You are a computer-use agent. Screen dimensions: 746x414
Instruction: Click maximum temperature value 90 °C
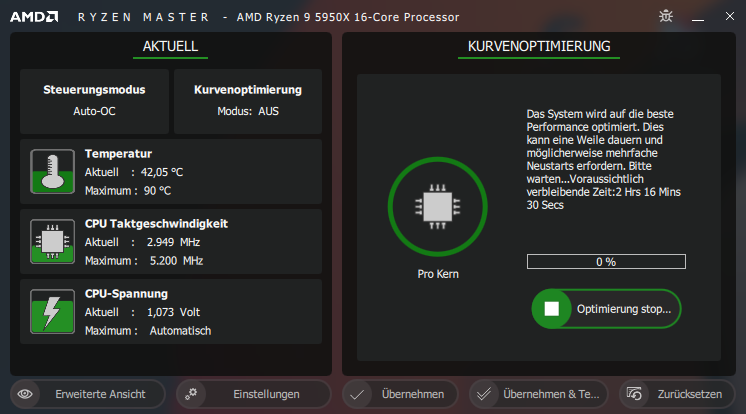(157, 191)
